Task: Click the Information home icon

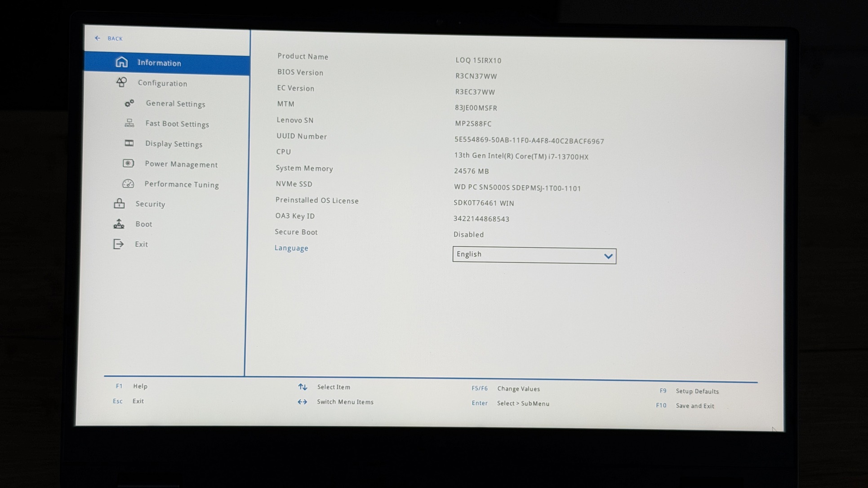Action: [121, 62]
